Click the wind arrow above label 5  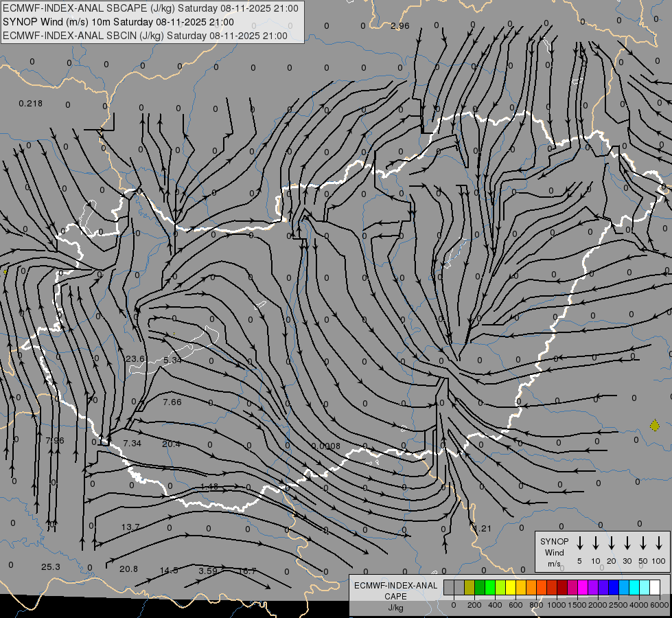pos(580,543)
